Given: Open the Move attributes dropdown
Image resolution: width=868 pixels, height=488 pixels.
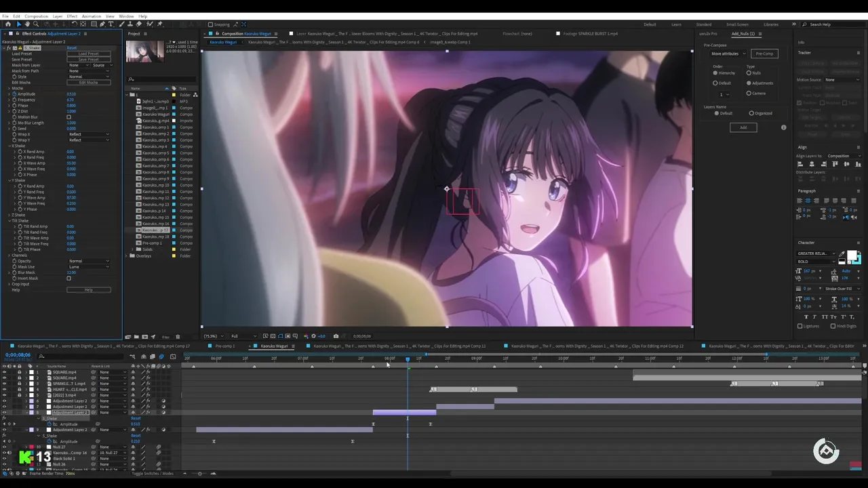Looking at the screenshot, I should point(728,54).
